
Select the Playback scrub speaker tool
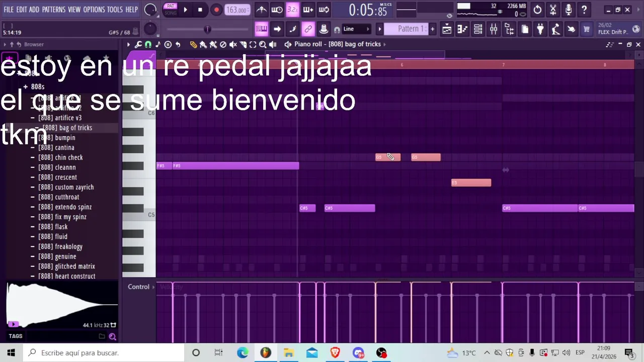pos(273,44)
